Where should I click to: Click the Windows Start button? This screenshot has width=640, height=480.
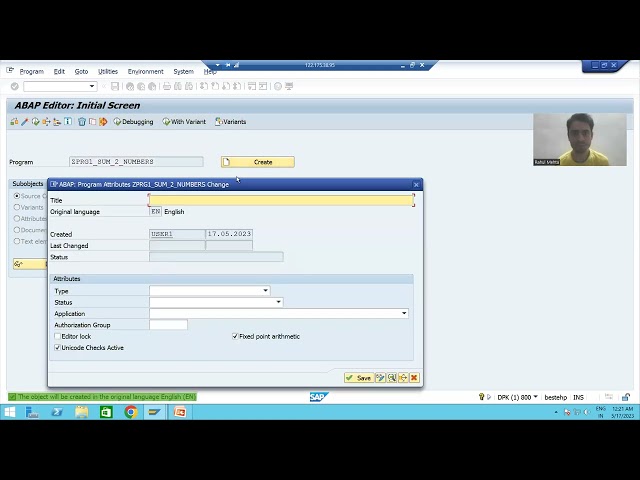click(x=9, y=412)
